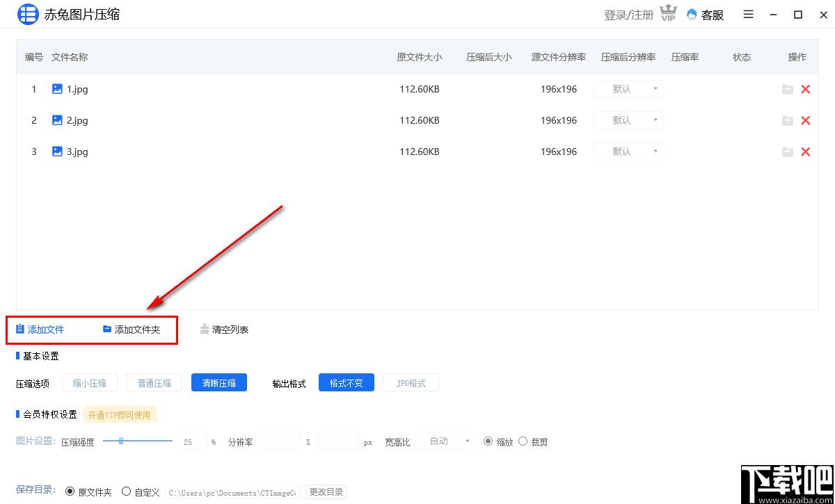
Task: Open the 宽高比 自动 dropdown
Action: pos(445,441)
